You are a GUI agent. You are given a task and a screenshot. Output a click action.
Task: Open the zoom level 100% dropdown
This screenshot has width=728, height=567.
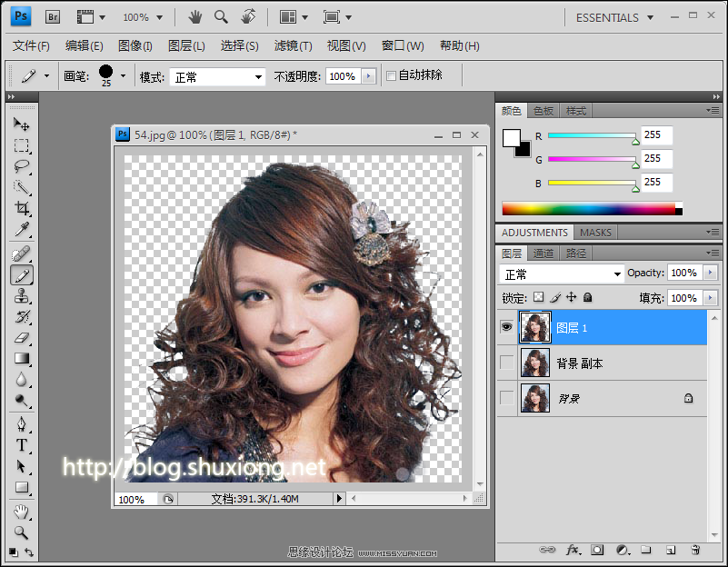143,17
